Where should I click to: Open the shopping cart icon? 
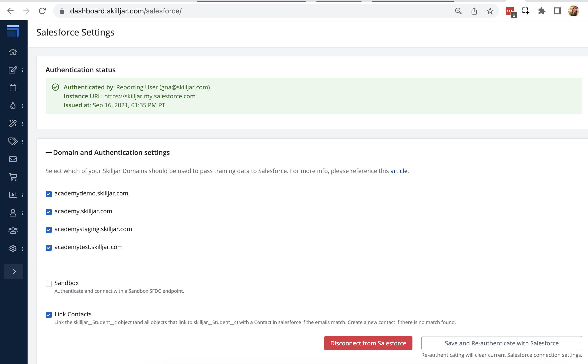coord(13,177)
